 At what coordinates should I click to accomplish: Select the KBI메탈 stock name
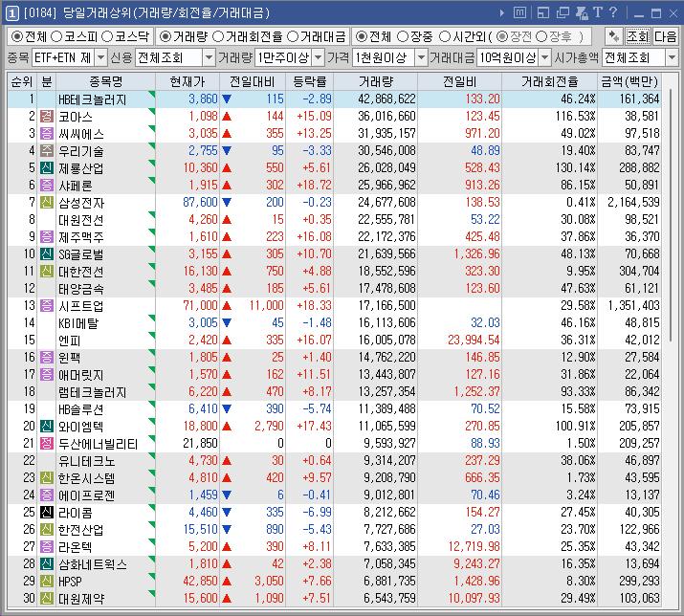tap(79, 323)
